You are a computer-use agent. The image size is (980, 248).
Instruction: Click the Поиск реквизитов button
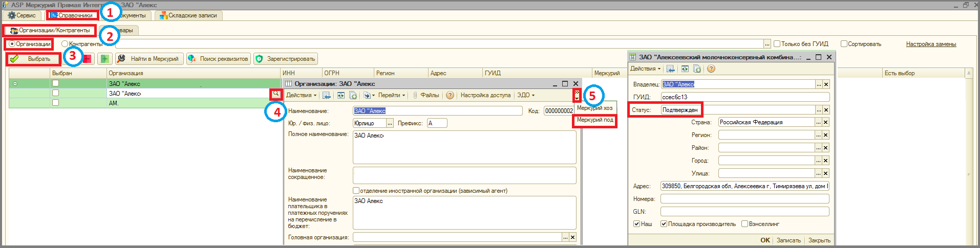219,59
